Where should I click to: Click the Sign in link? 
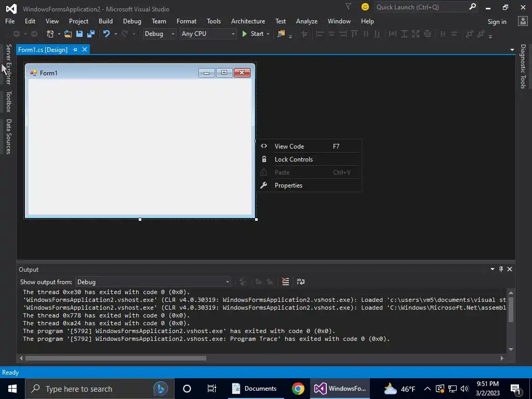pos(497,21)
